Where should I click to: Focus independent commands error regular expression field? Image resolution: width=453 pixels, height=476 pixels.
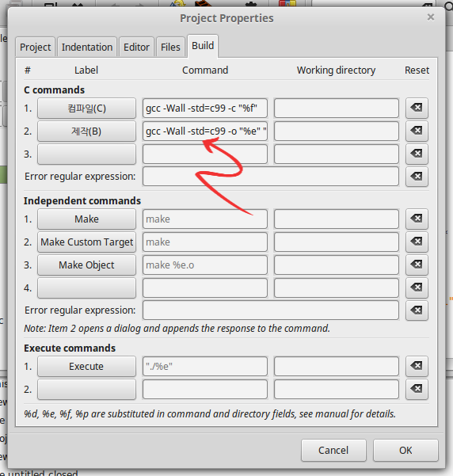coord(271,310)
